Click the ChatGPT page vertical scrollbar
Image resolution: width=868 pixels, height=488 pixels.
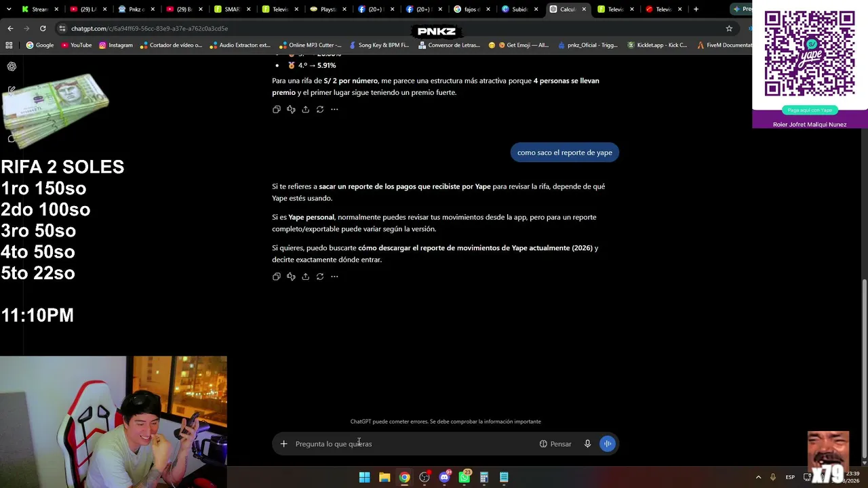tap(863, 368)
